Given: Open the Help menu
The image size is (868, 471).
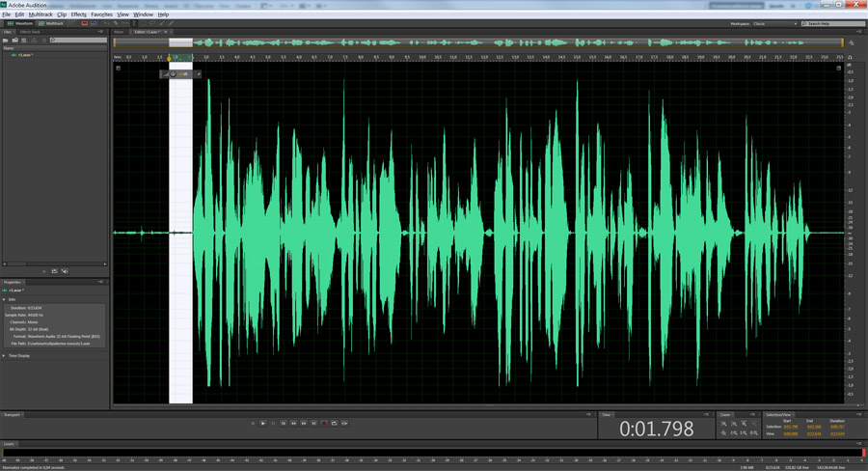Looking at the screenshot, I should 163,14.
